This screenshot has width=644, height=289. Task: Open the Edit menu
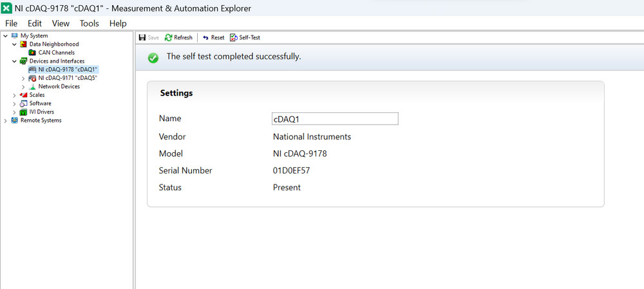click(35, 23)
